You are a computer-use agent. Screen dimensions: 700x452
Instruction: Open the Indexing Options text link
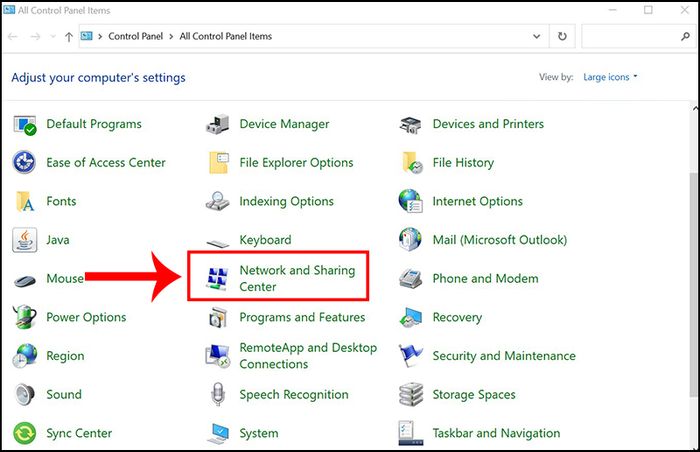286,201
